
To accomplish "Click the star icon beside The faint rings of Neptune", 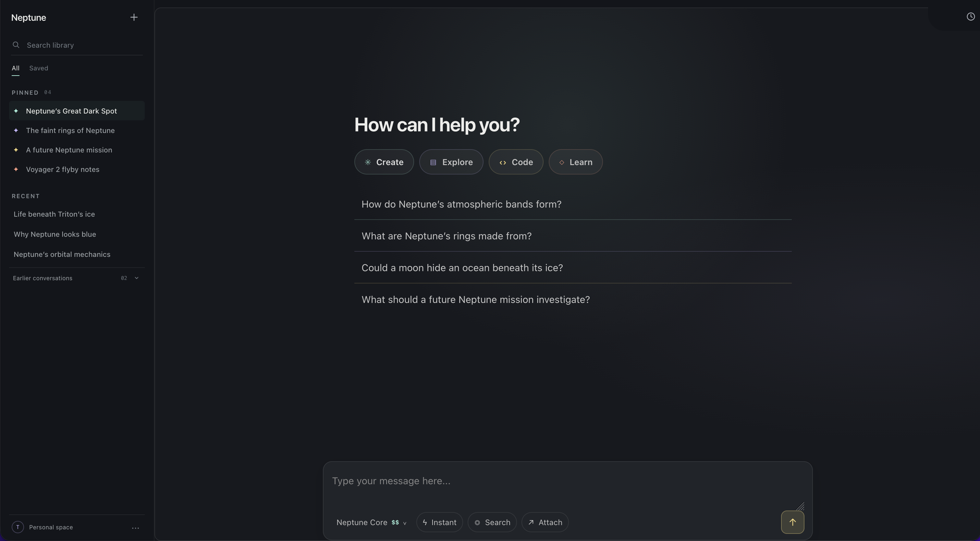I will pyautogui.click(x=16, y=130).
